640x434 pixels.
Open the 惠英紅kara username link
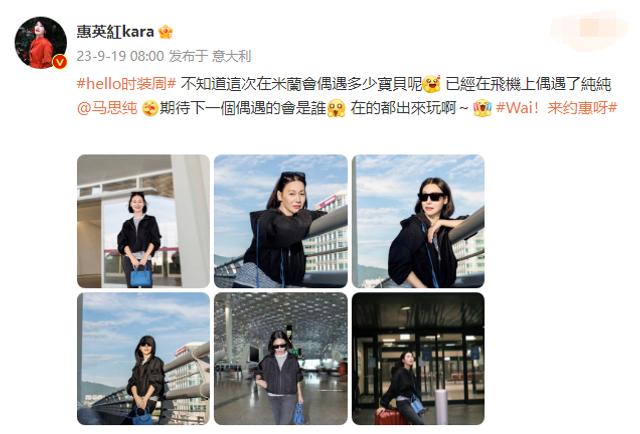[116, 31]
